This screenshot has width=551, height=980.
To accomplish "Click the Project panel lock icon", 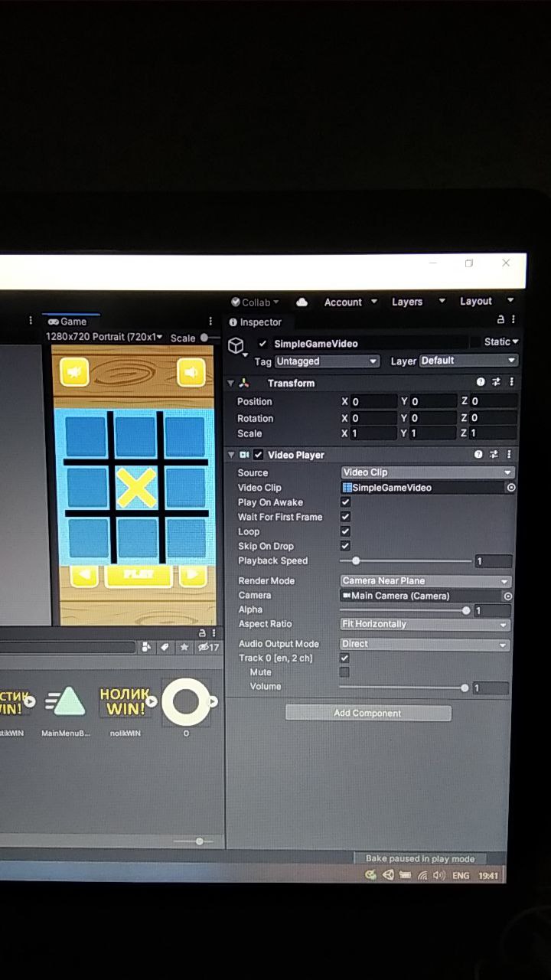I will pyautogui.click(x=202, y=633).
